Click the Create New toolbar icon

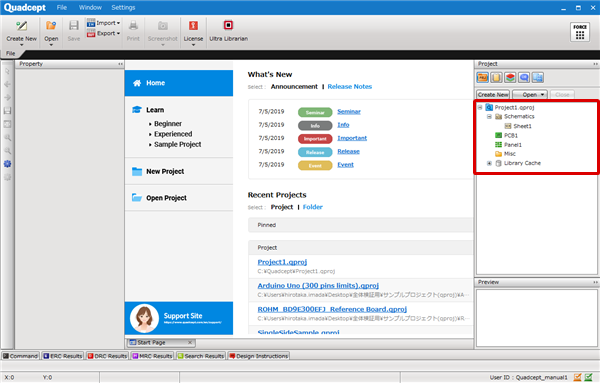(21, 26)
